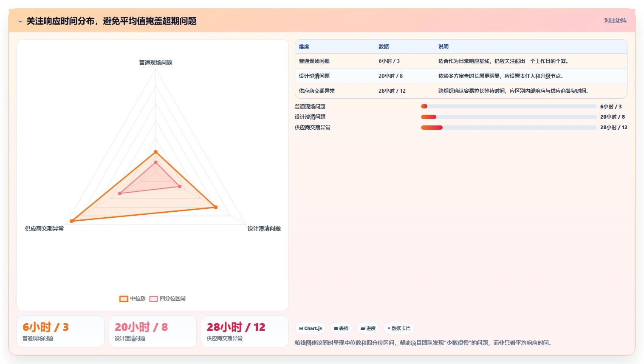Click the 对比矩阵 label in the header

[615, 20]
